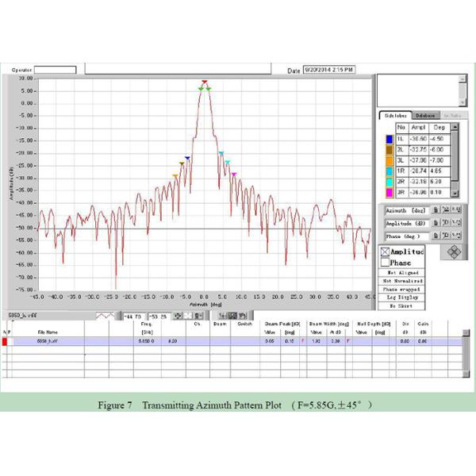Click the lock icon beside Amplitude (dB)

(436, 224)
